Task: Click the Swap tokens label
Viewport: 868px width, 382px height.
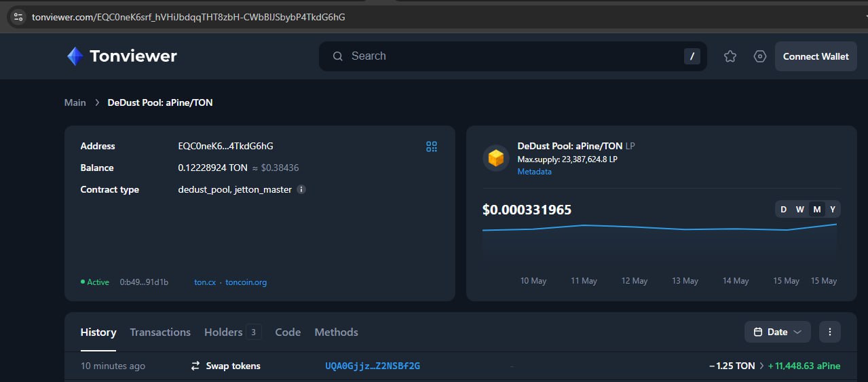Action: click(x=233, y=366)
